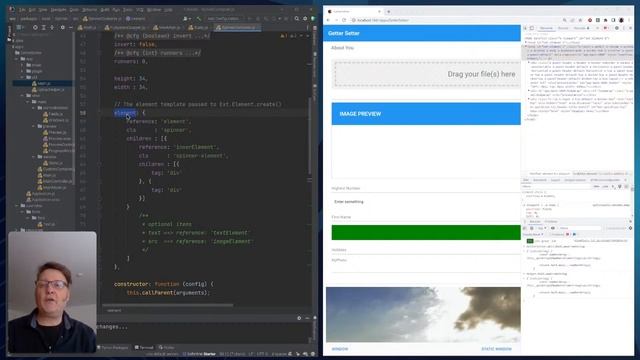Click the Drag your file(s) here dropzone

(427, 74)
